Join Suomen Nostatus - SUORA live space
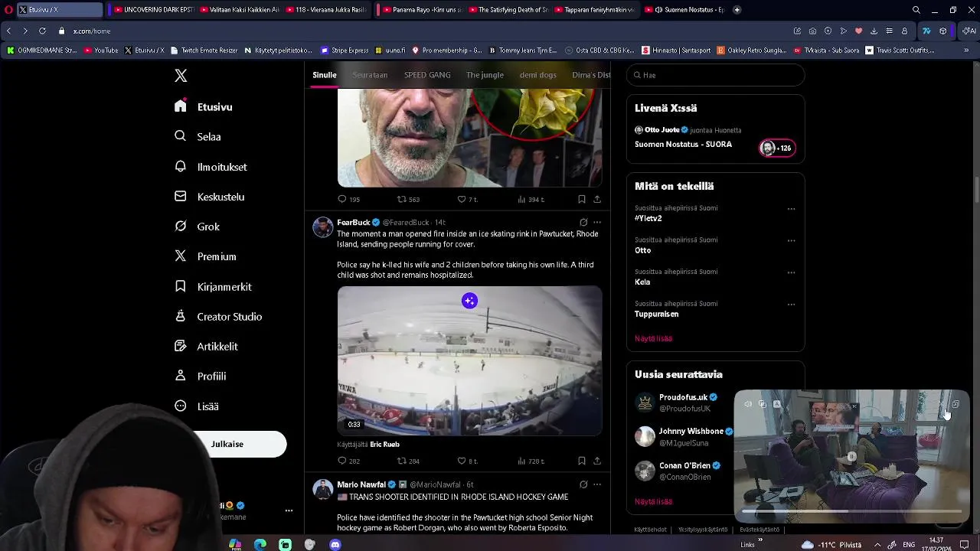The width and height of the screenshot is (980, 551). pos(683,144)
